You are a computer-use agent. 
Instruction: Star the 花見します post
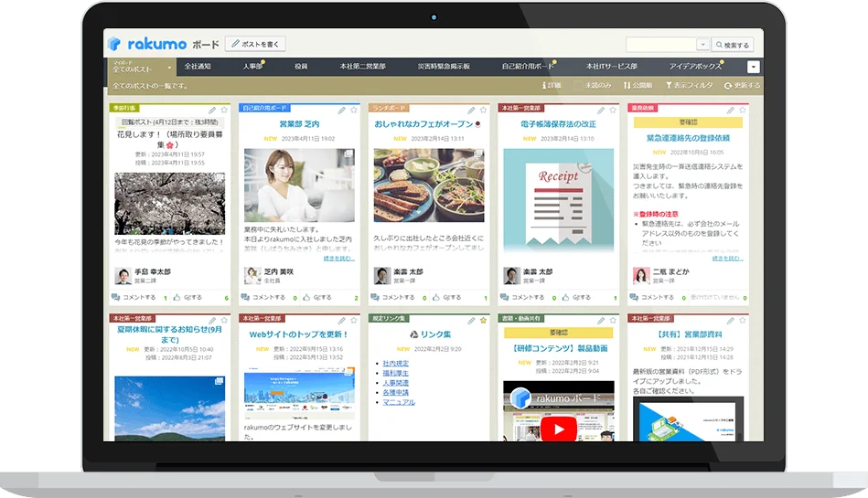(224, 111)
